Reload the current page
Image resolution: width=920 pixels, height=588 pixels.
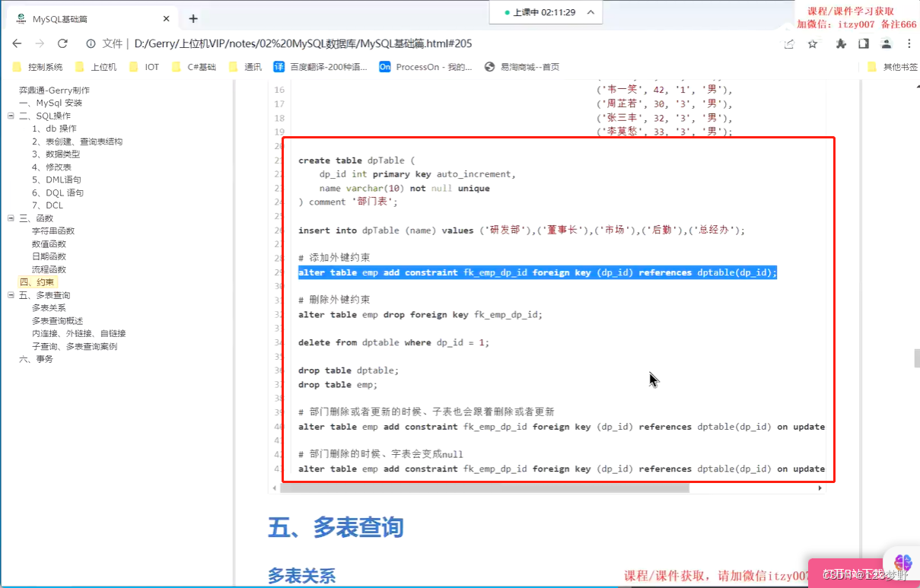pyautogui.click(x=62, y=44)
